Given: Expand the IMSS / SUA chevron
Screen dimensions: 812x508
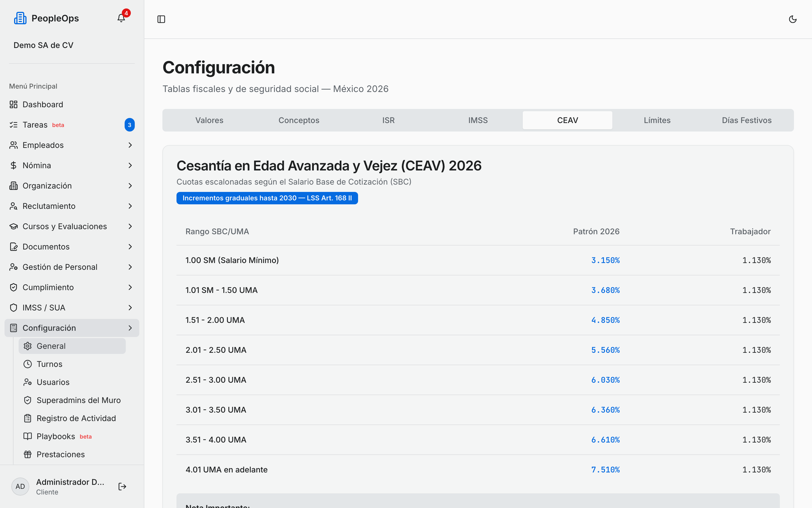Looking at the screenshot, I should 130,308.
